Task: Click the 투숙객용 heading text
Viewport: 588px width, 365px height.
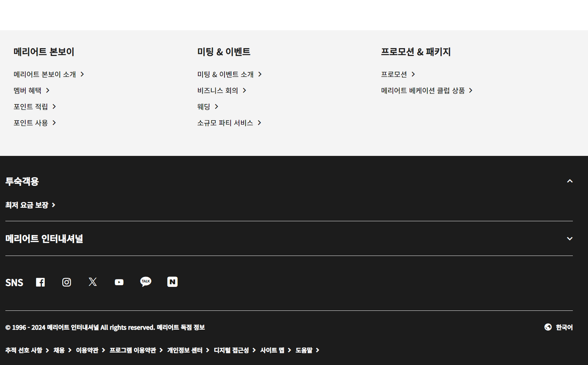Action: click(x=22, y=181)
